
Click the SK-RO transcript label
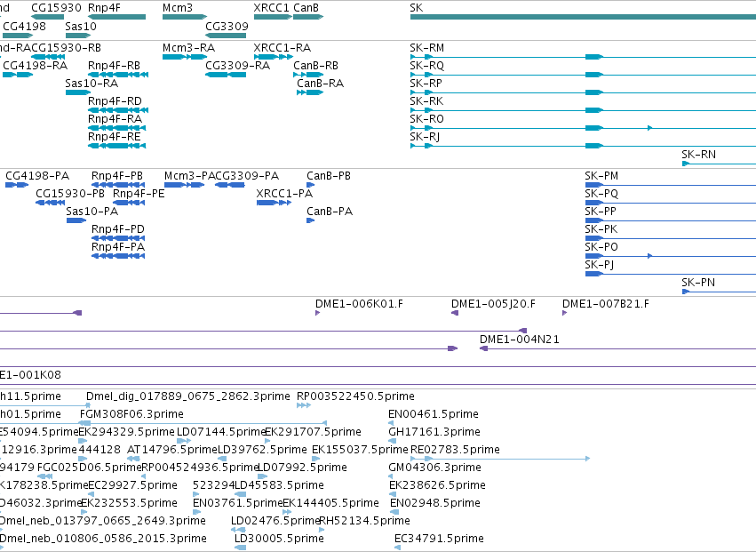pos(426,119)
